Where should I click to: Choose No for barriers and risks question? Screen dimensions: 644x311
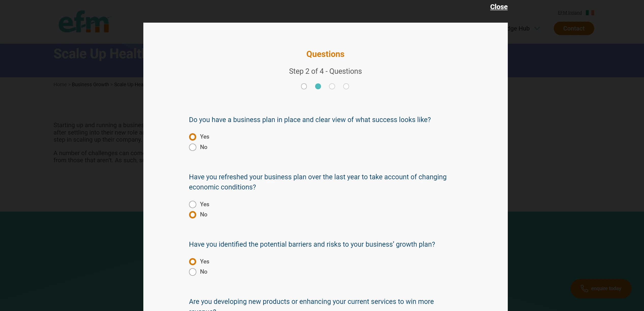point(192,272)
